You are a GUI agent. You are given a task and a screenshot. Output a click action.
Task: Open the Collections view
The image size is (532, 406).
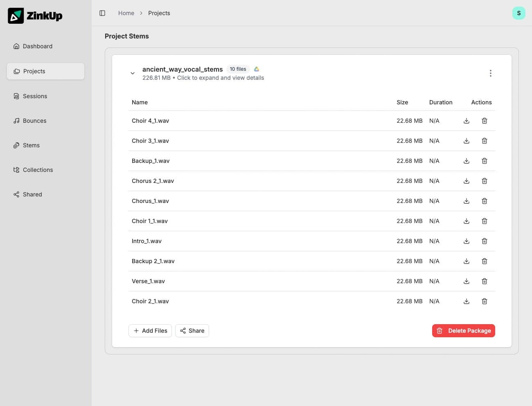point(38,169)
